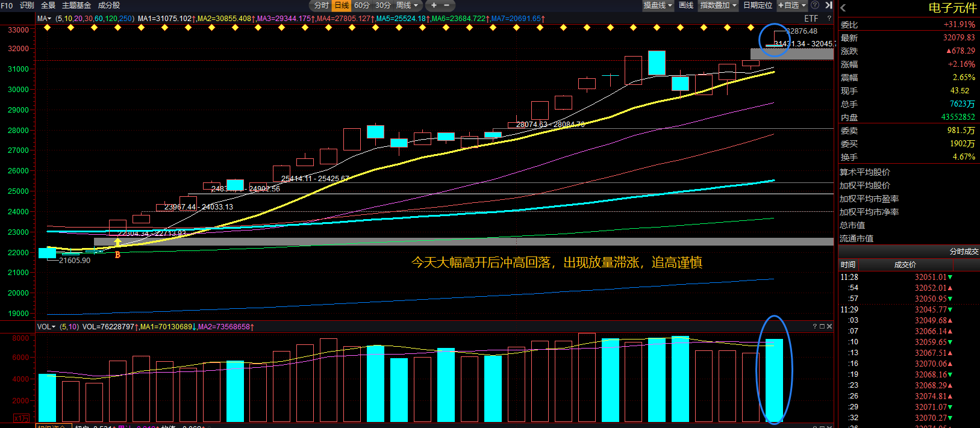Open the 全景 panorama view
Image resolution: width=980 pixels, height=428 pixels.
48,5
